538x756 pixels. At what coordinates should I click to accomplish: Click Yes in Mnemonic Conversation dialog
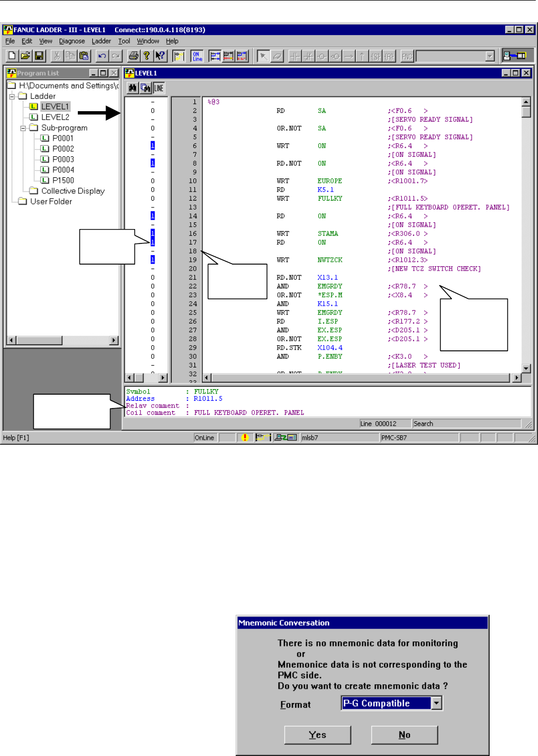[x=317, y=735]
